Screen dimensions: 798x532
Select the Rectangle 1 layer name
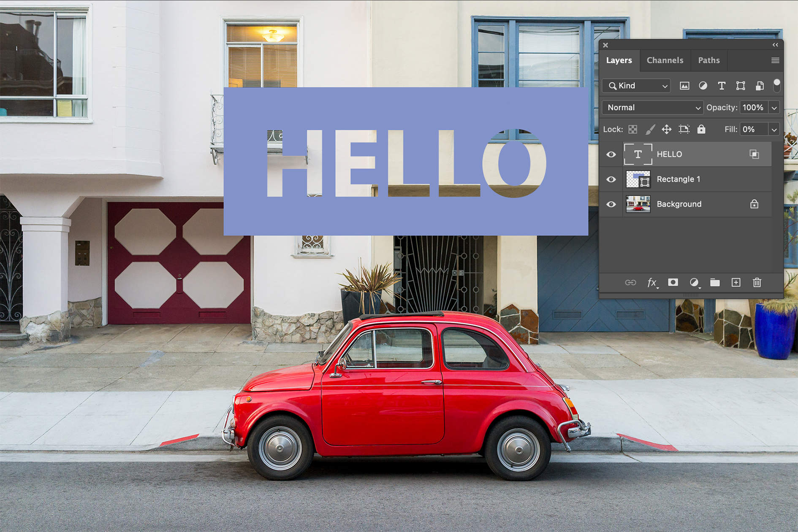(x=679, y=179)
